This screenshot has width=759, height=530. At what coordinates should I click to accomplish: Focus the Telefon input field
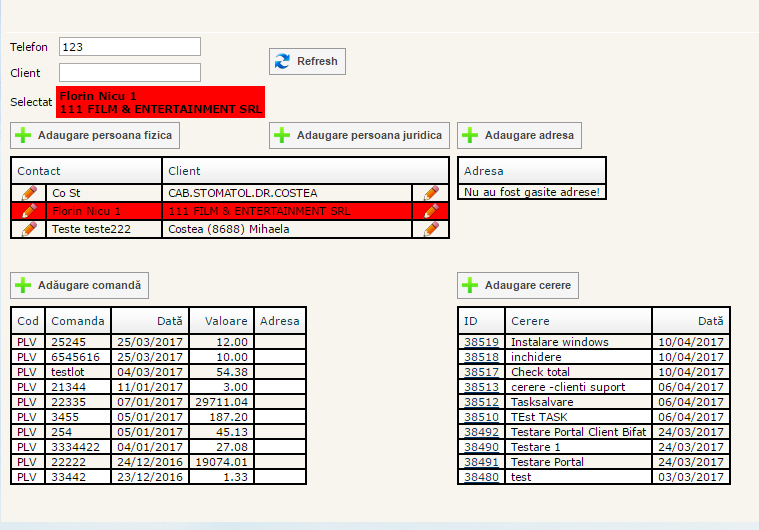[x=130, y=47]
